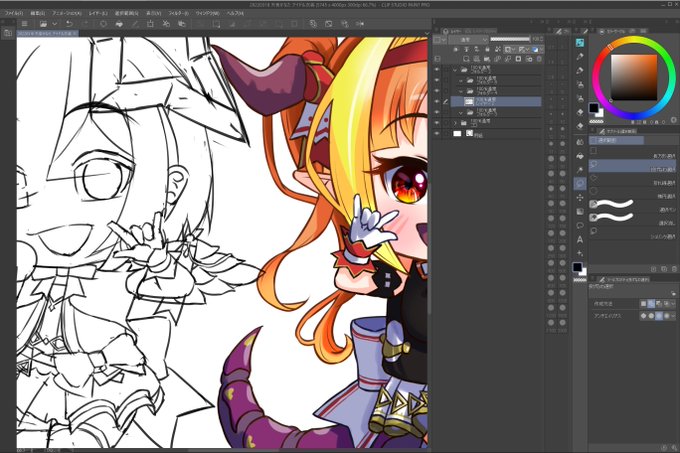Click the hue ring of the color wheel
680x453 pixels.
click(x=634, y=40)
